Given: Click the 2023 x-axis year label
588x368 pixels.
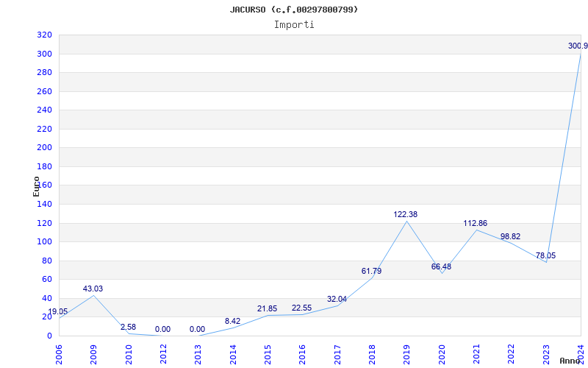Looking at the screenshot, I should tap(546, 355).
